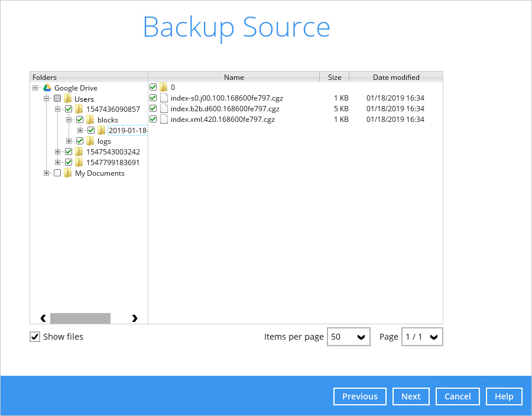Click the folder tree horizontal scrollbar thumb
The height and width of the screenshot is (416, 532).
tap(80, 318)
